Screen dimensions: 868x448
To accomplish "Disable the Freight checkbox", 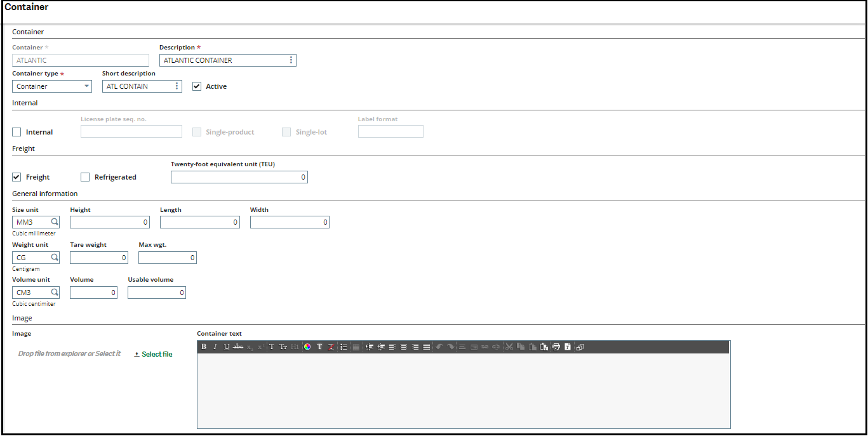I will (x=16, y=177).
